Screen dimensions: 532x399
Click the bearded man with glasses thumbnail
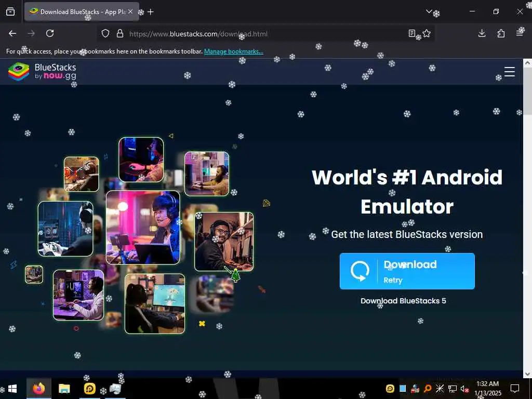223,242
